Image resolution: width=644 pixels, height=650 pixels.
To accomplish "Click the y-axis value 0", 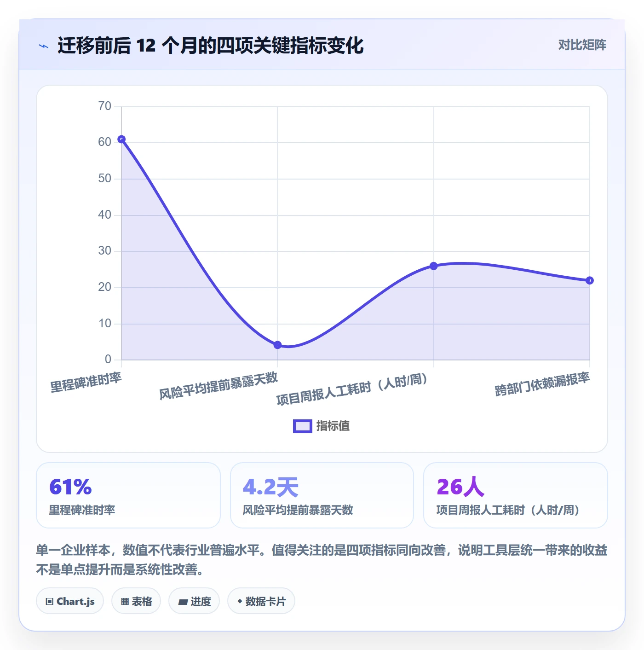I will 108,360.
